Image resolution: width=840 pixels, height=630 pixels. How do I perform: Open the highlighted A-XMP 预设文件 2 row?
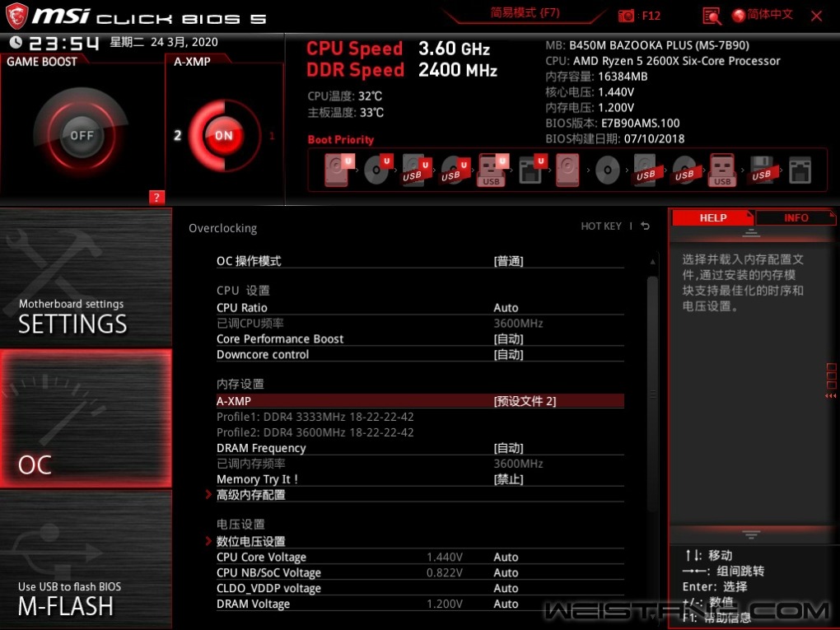420,401
